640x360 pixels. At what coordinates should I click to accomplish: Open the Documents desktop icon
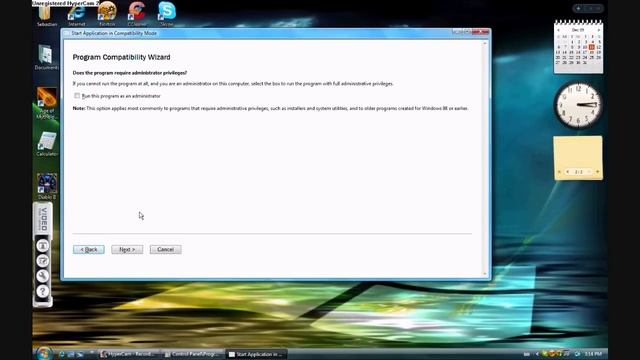tap(46, 57)
